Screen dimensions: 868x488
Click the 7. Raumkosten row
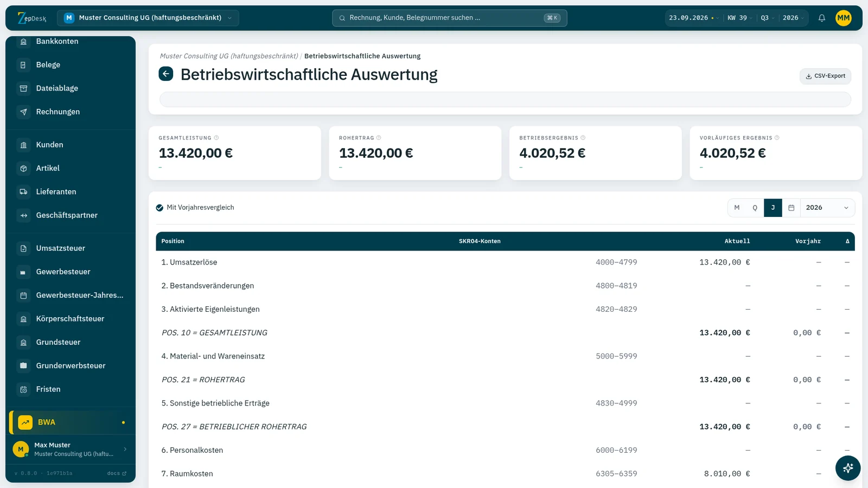[x=505, y=474]
